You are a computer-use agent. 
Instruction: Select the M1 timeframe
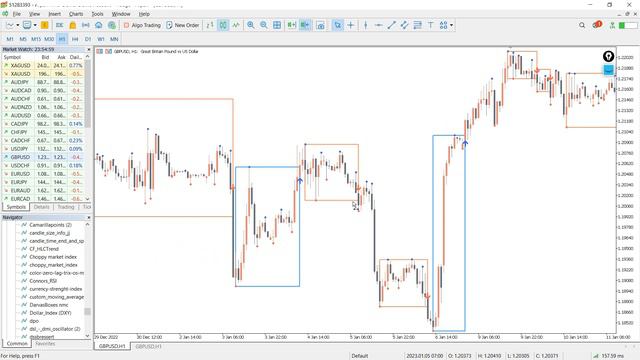tap(10, 39)
